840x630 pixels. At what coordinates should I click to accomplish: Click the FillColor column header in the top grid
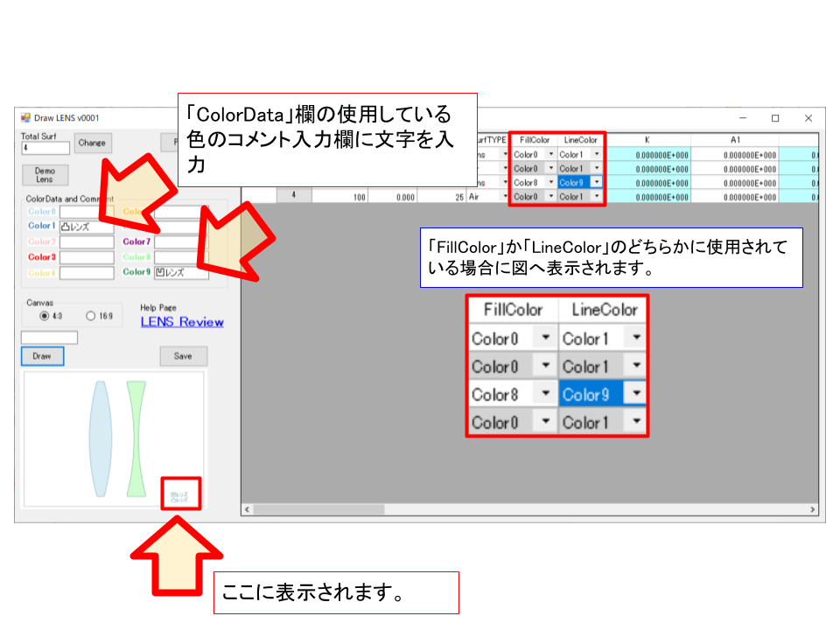pyautogui.click(x=534, y=140)
